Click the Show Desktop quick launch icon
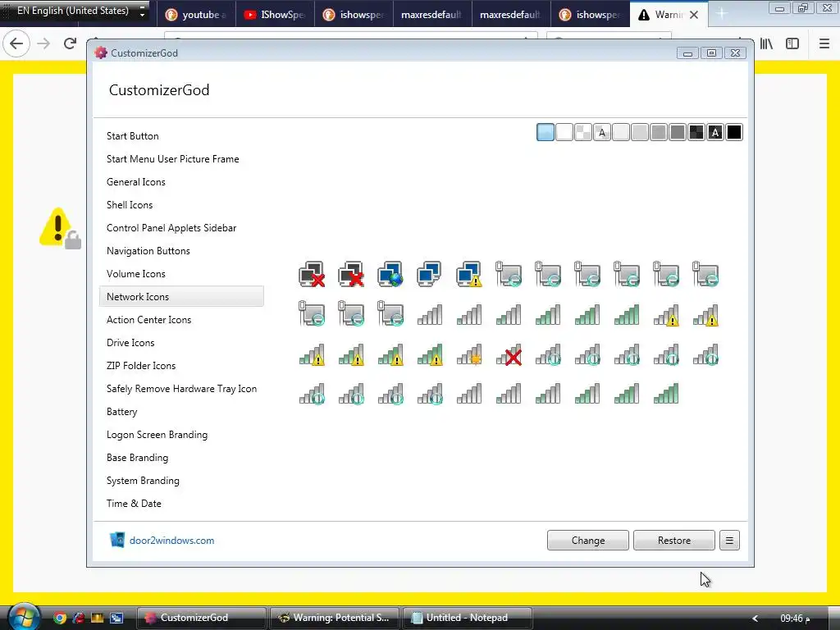Image resolution: width=840 pixels, height=630 pixels. point(116,618)
